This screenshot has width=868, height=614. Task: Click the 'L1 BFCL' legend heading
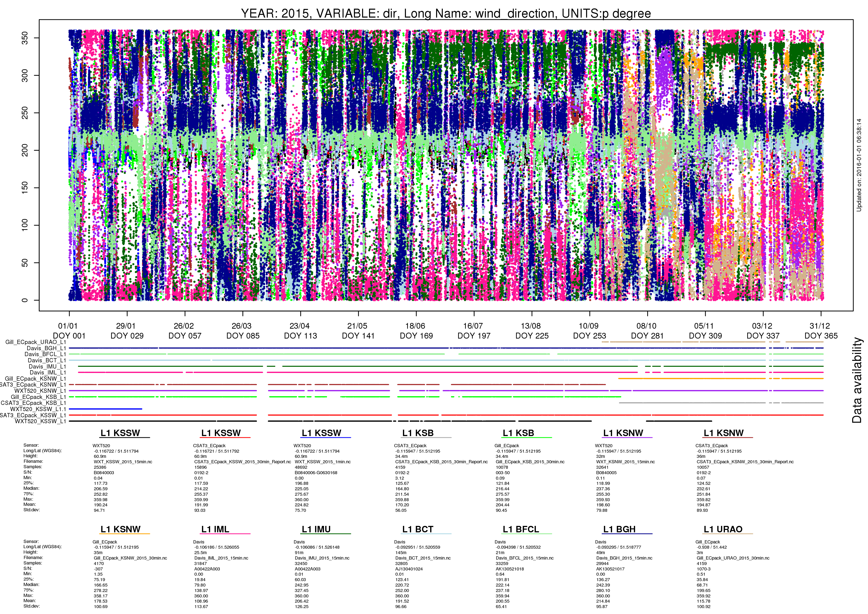(521, 529)
